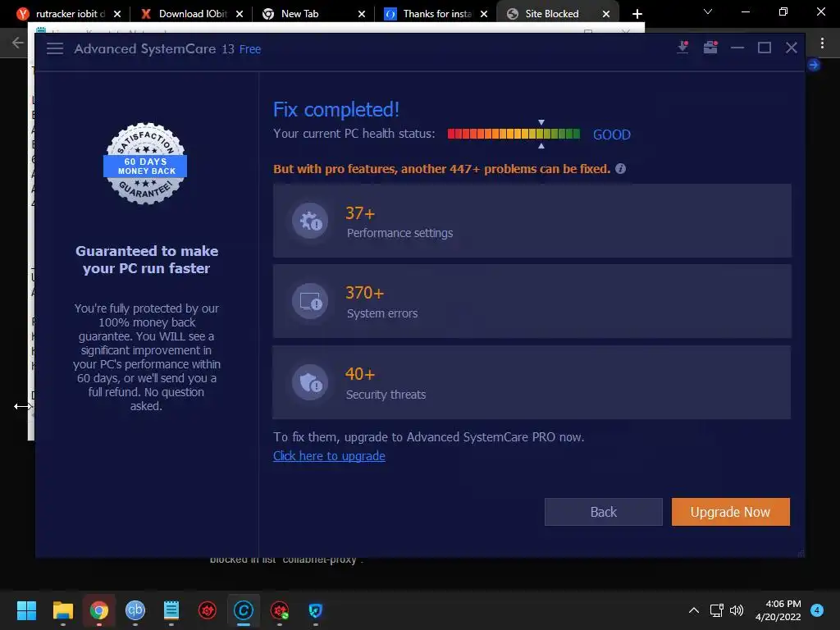Click the volume speaker tray icon
Viewport: 840px width, 630px height.
point(737,610)
